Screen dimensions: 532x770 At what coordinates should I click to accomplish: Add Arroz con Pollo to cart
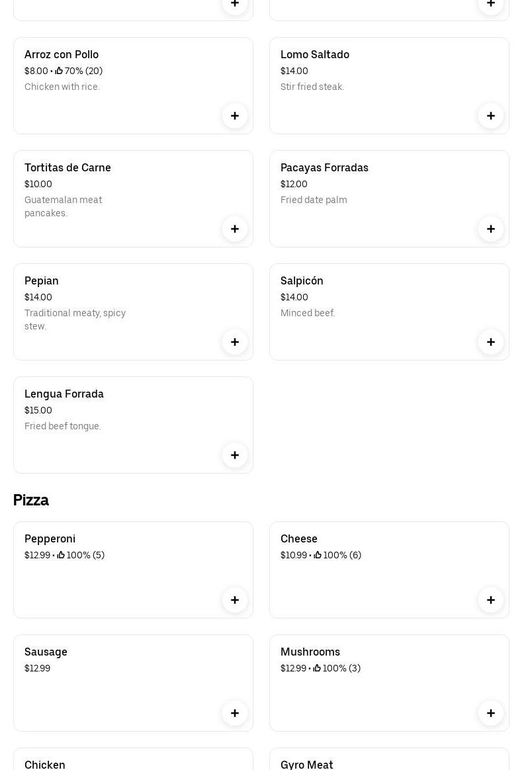click(235, 116)
